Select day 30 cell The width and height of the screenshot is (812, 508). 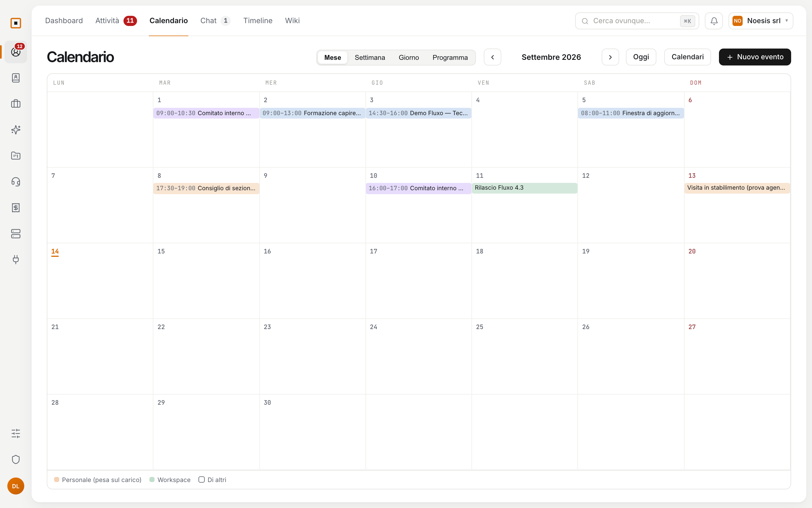(312, 432)
